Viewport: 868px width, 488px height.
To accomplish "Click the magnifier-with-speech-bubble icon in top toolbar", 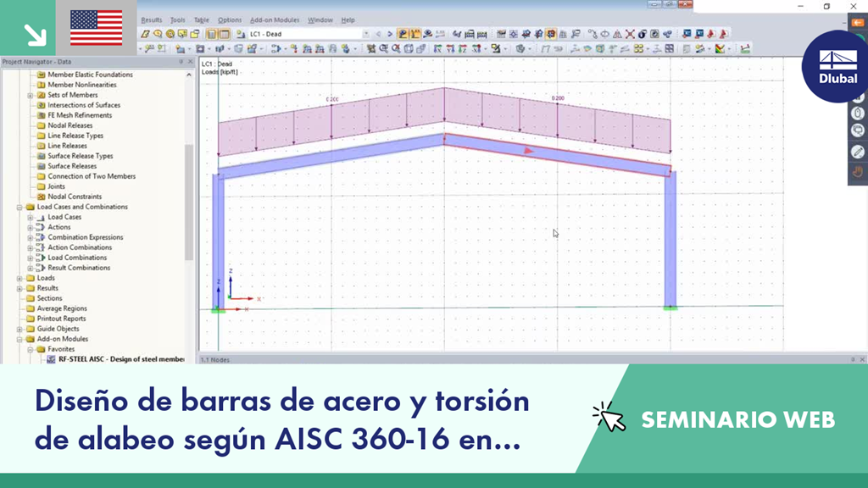I will click(158, 34).
